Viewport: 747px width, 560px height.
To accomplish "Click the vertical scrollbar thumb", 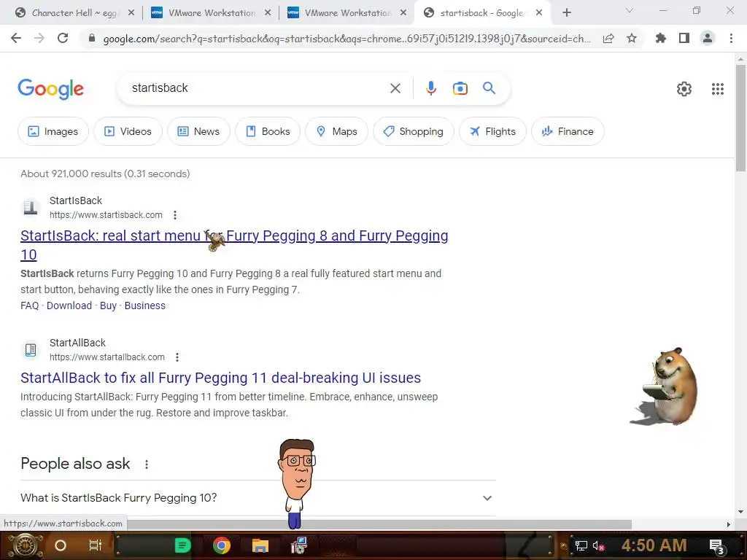I will (740, 117).
